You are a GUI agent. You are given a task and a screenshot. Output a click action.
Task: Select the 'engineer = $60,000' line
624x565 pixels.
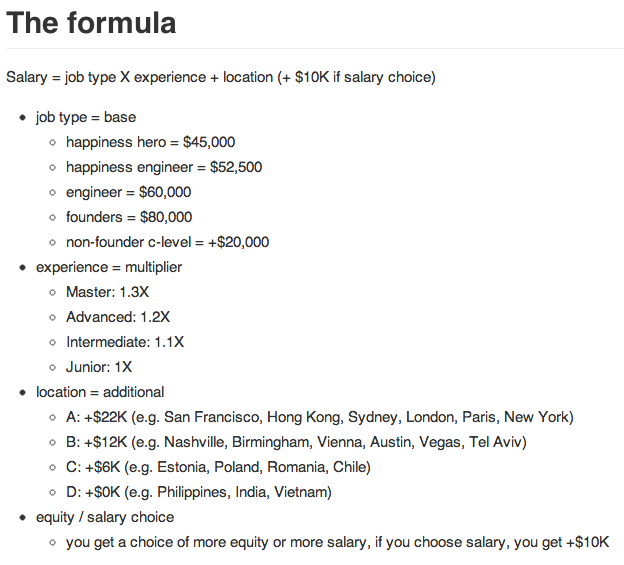(x=129, y=192)
